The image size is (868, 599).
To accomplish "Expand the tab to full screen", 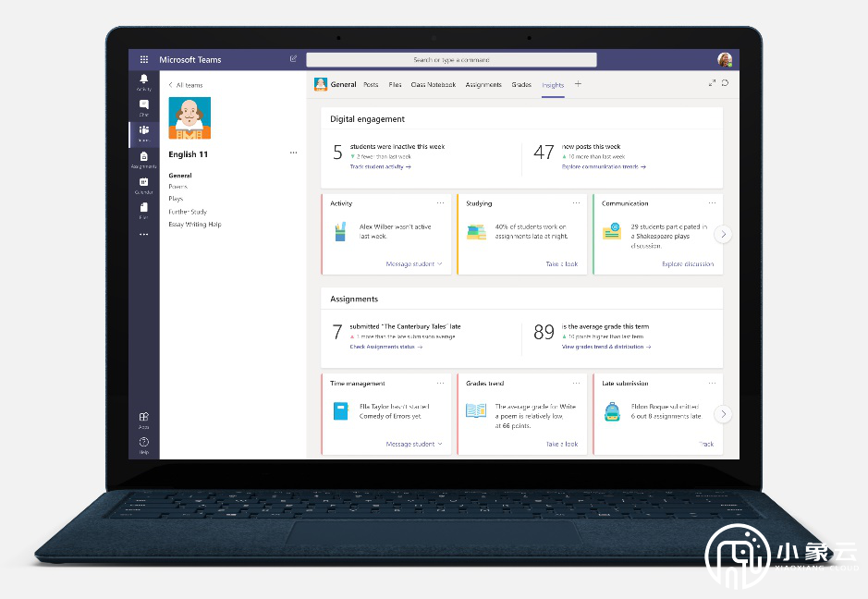I will click(712, 83).
